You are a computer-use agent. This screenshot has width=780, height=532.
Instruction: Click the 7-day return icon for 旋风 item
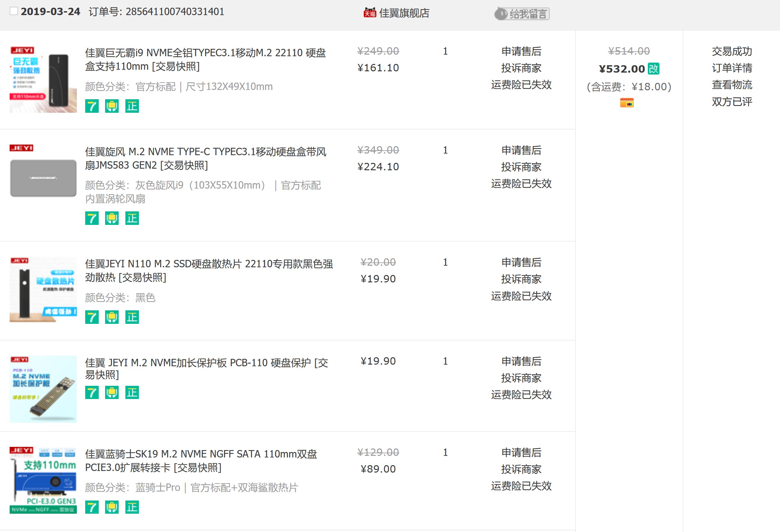(92, 218)
